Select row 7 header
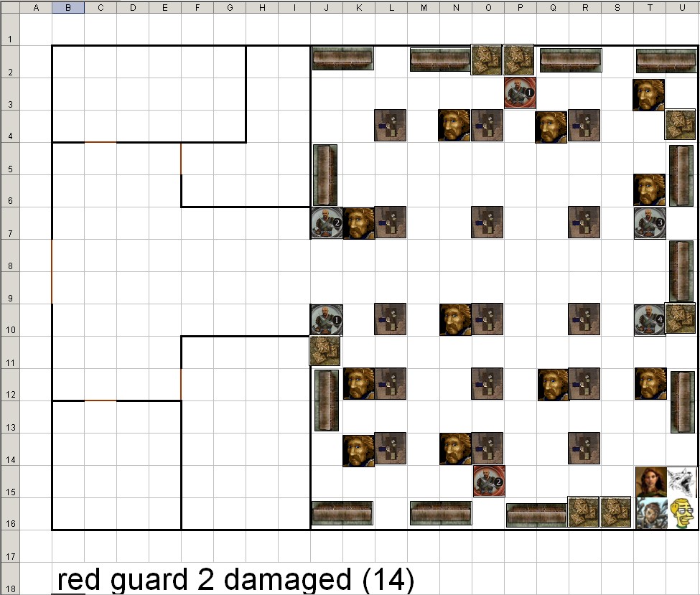 tap(10, 223)
